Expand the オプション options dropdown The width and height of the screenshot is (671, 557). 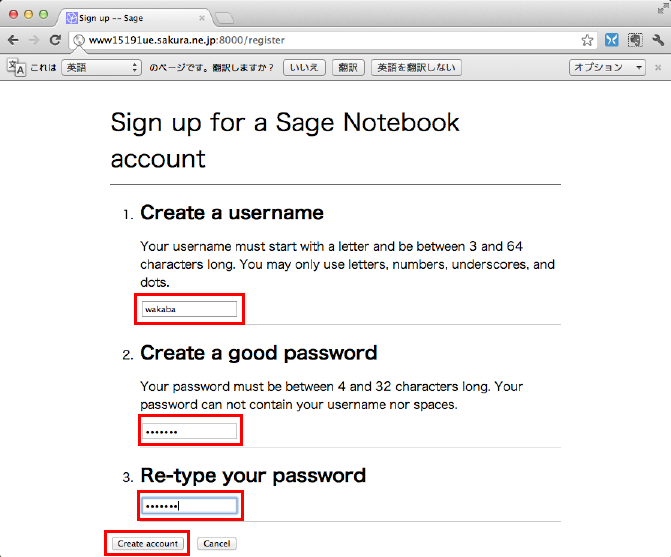[608, 67]
